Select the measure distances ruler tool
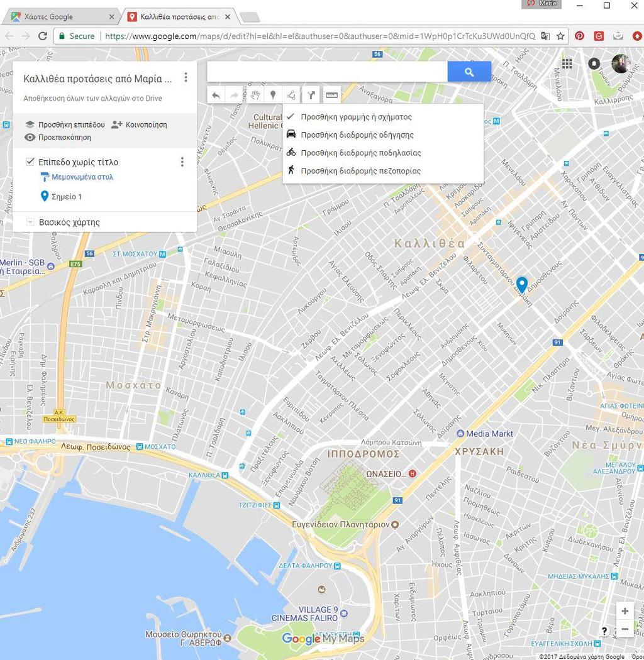 tap(331, 96)
